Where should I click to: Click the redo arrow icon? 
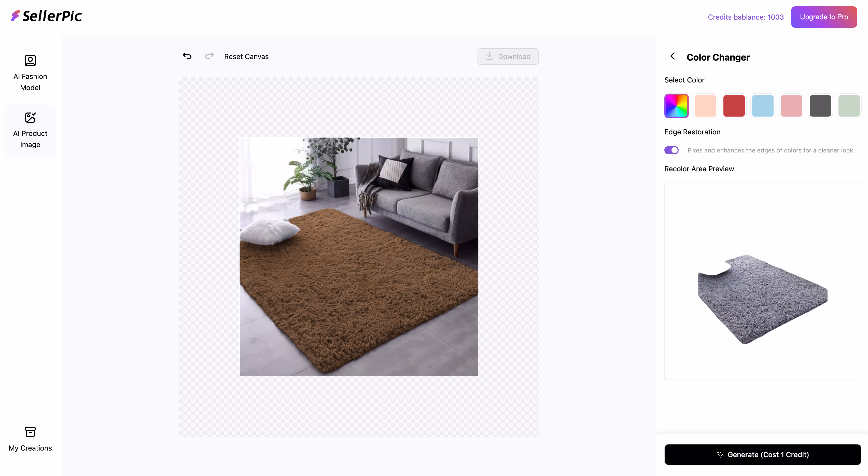[209, 56]
